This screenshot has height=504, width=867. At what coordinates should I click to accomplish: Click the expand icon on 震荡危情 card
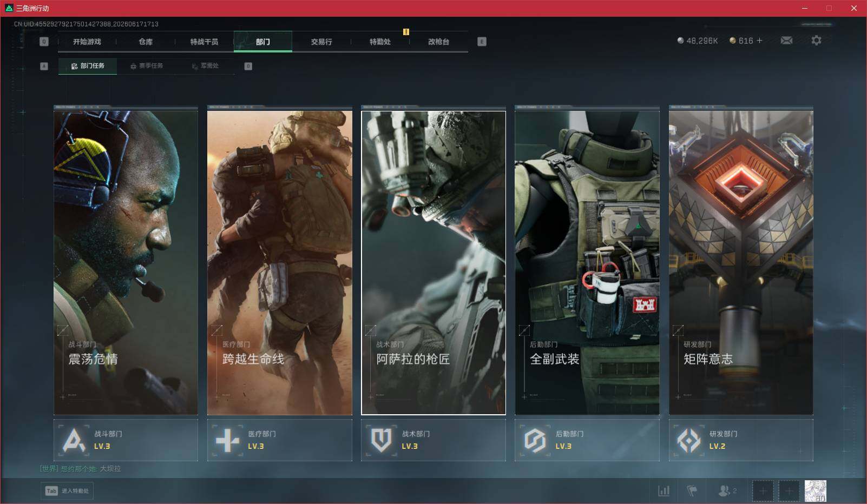63,330
